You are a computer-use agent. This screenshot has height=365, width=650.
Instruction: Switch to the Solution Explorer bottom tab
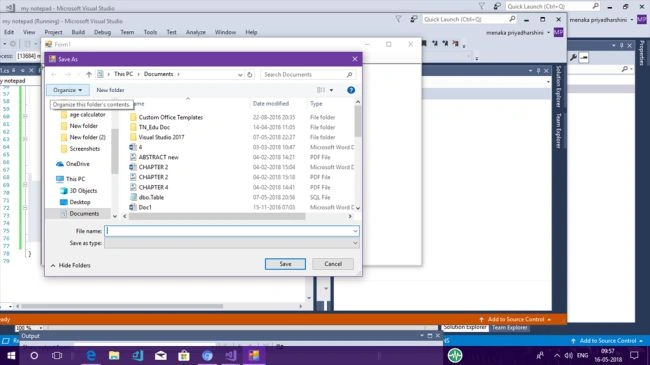[465, 328]
